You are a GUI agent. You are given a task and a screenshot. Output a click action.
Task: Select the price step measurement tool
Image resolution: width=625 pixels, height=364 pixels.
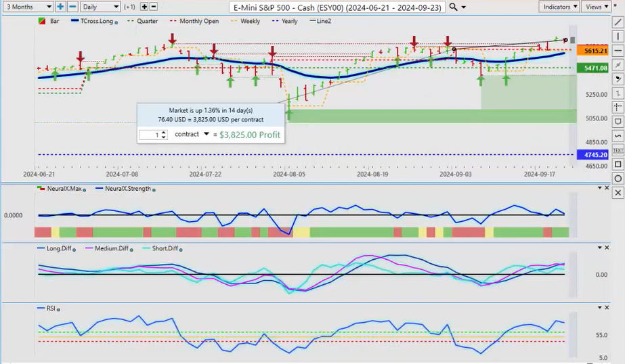pos(618,93)
